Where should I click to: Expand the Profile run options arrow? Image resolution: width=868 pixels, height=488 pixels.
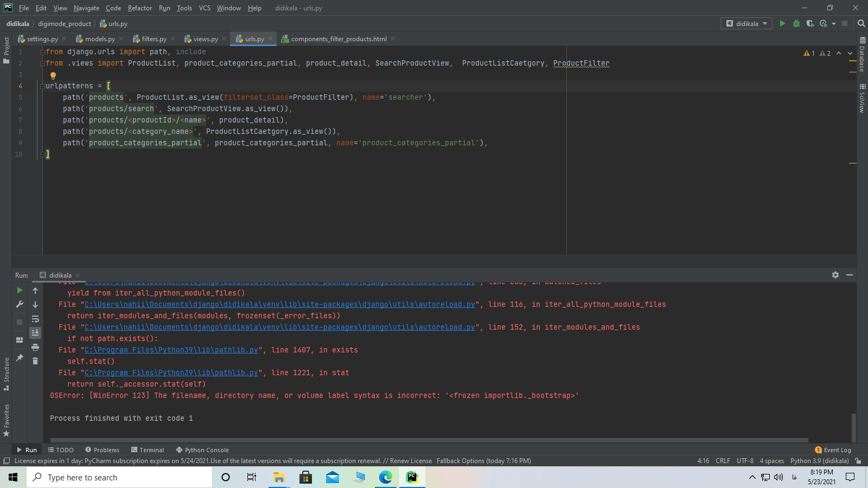coord(834,24)
